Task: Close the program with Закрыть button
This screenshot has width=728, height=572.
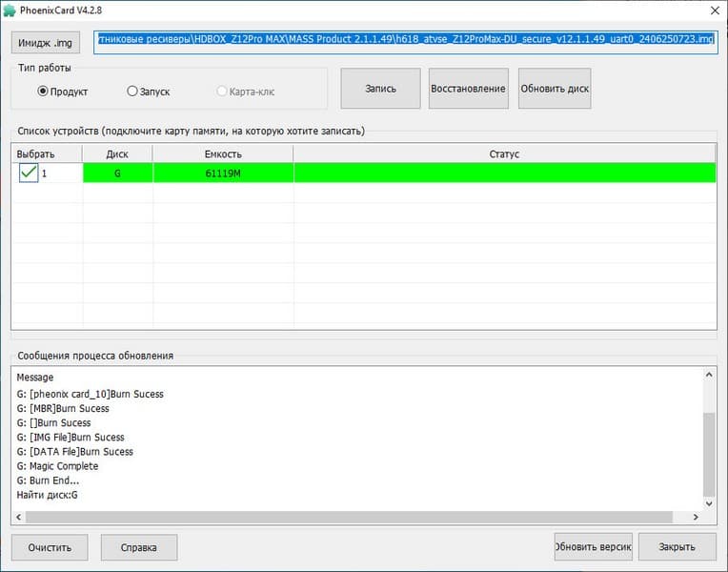Action: pos(677,547)
